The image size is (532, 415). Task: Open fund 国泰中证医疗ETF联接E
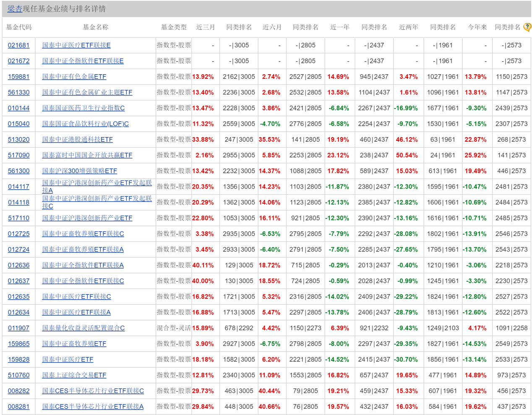click(x=76, y=45)
